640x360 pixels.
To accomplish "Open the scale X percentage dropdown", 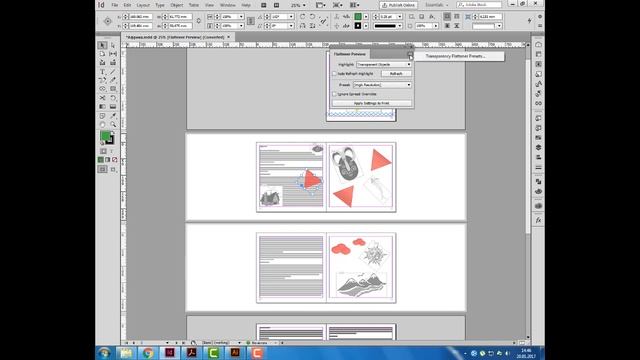I will pyautogui.click(x=241, y=17).
